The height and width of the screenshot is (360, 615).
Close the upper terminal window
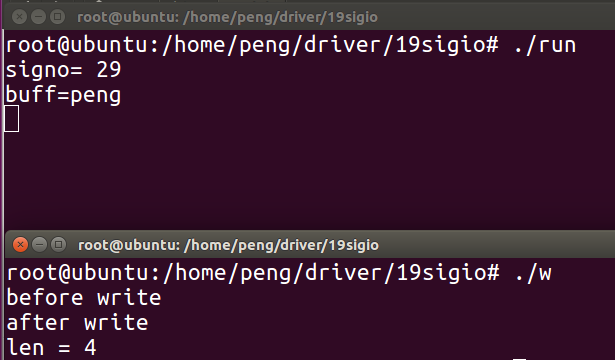(19, 17)
